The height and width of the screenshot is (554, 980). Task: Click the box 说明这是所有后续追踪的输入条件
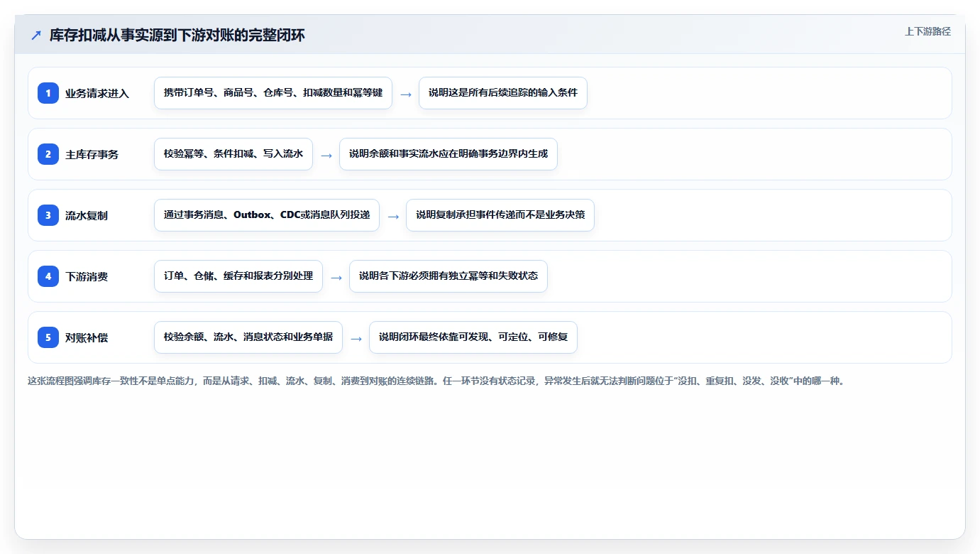coord(503,93)
